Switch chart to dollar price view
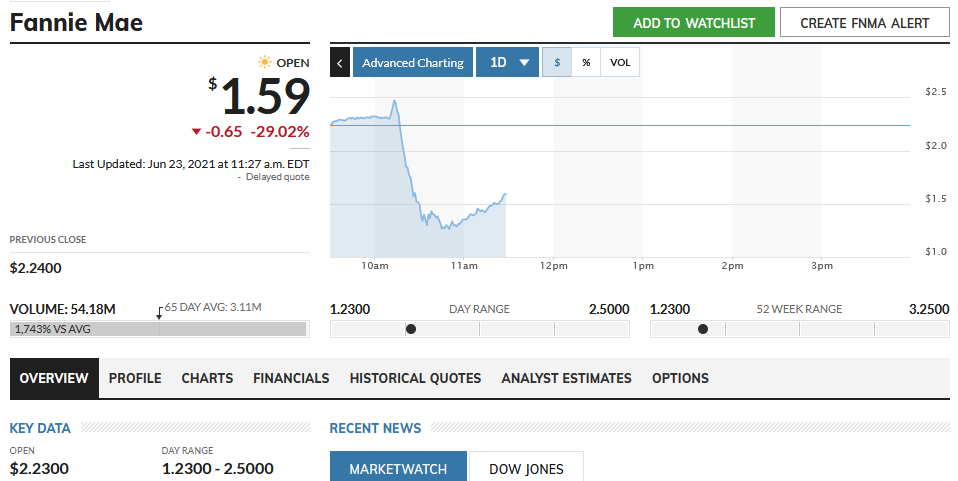 click(x=557, y=62)
